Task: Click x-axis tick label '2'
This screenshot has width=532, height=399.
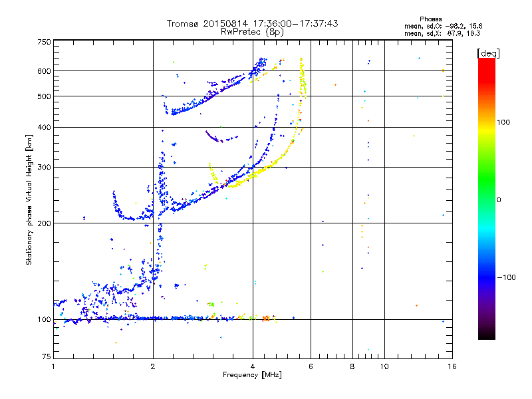Action: tap(153, 366)
